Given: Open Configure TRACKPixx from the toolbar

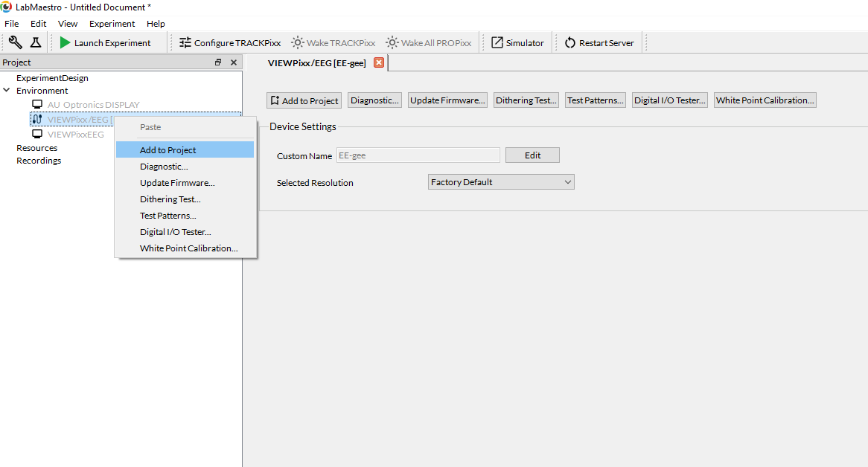Looking at the screenshot, I should click(x=230, y=43).
